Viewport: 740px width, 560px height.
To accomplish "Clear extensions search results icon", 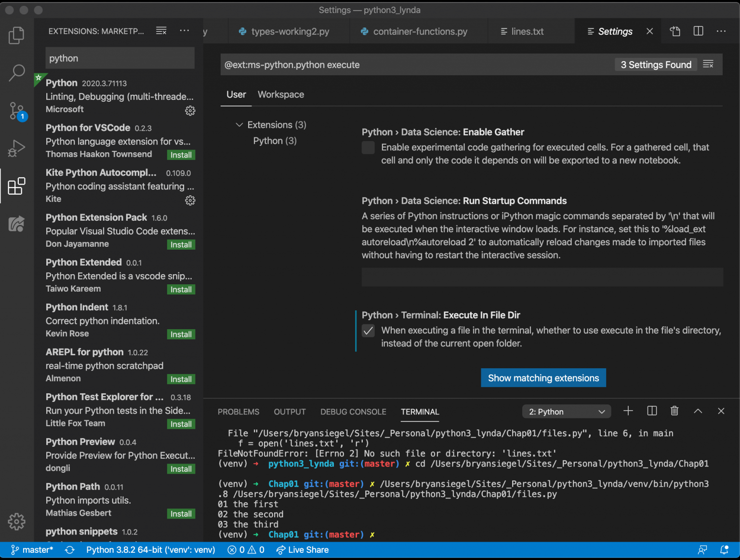I will (161, 31).
